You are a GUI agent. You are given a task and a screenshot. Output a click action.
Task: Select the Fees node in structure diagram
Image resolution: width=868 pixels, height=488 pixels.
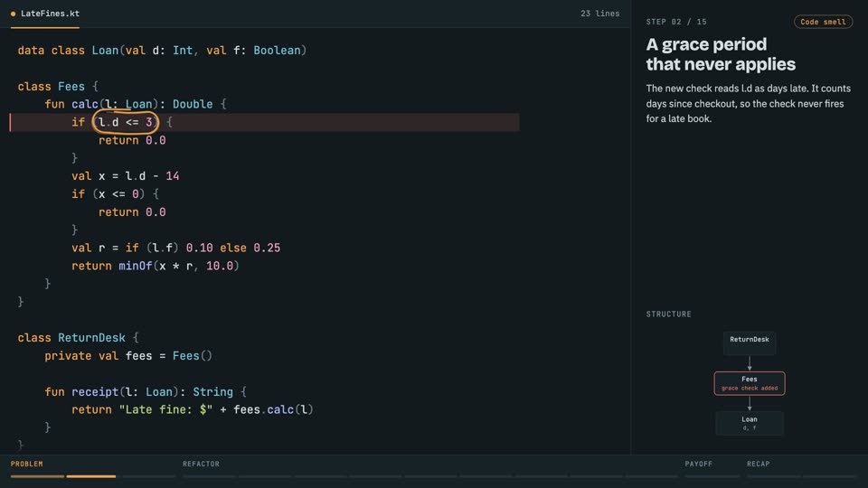pos(749,383)
